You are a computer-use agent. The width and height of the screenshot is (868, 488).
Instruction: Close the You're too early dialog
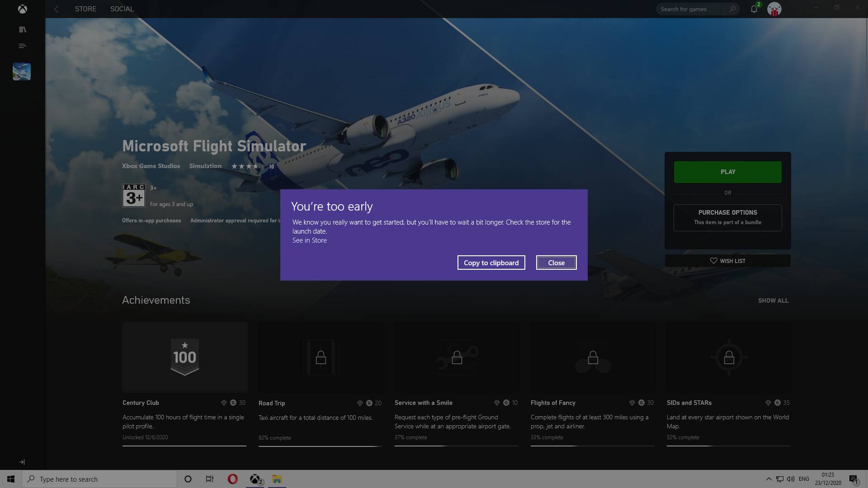tap(556, 262)
